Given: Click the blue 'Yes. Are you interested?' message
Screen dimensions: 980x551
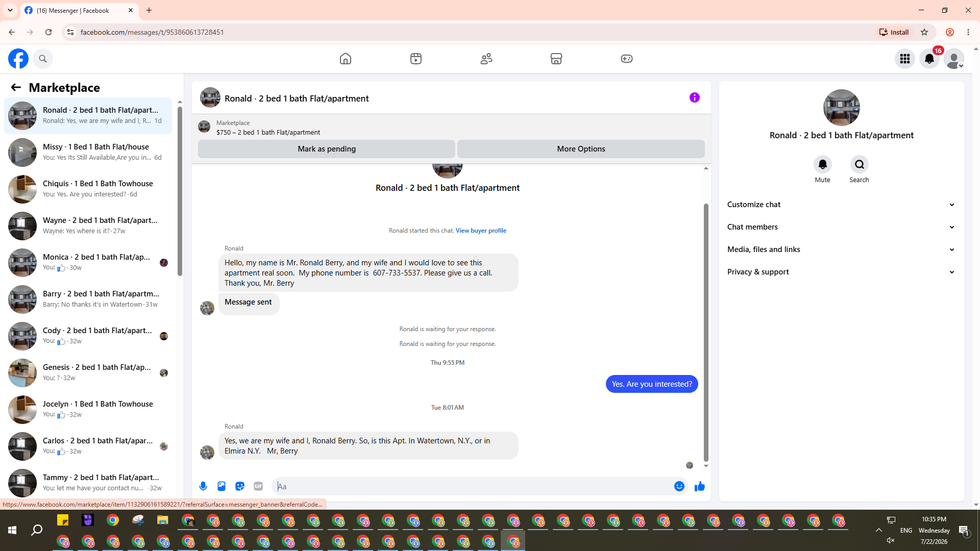Looking at the screenshot, I should [652, 384].
